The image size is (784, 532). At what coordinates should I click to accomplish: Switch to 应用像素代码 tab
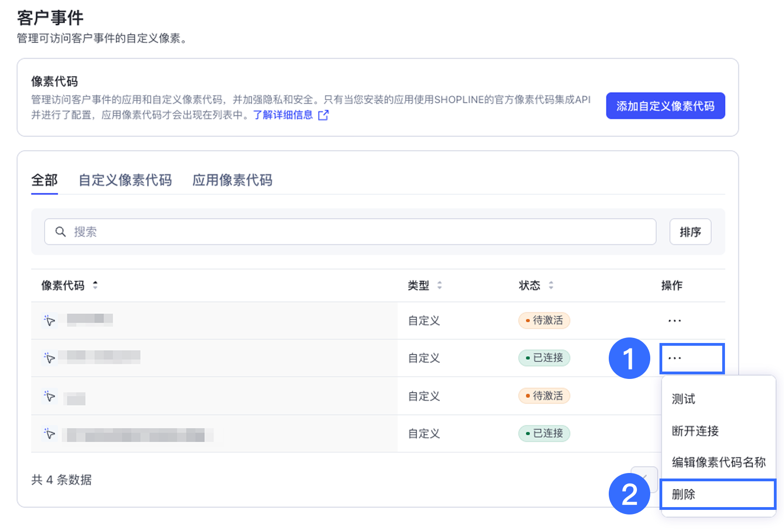point(232,180)
